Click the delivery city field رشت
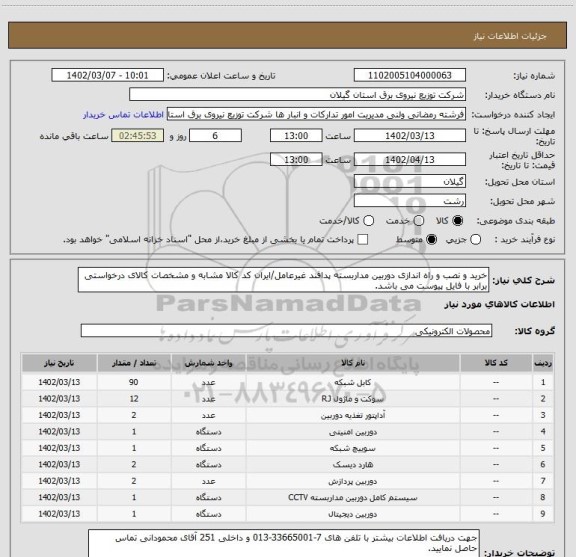This screenshot has height=557, width=576. point(410,201)
